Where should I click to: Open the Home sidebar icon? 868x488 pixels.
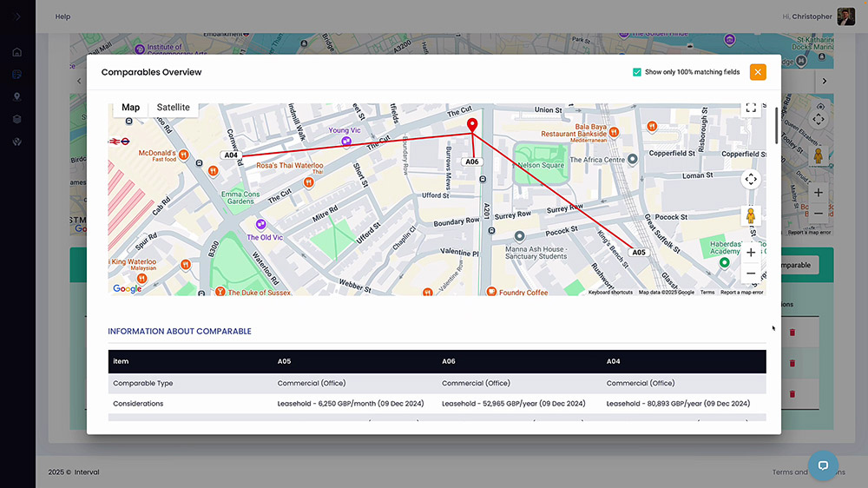17,52
